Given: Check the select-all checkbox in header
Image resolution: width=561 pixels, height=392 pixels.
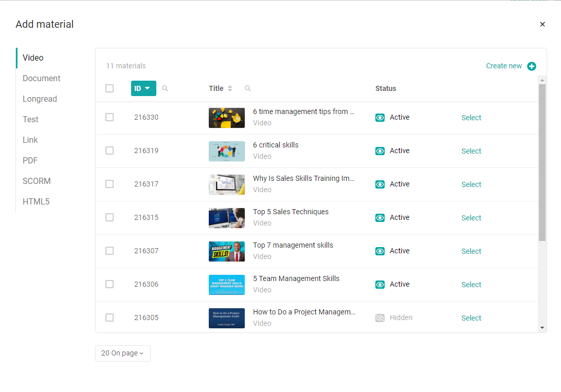Looking at the screenshot, I should [x=110, y=88].
